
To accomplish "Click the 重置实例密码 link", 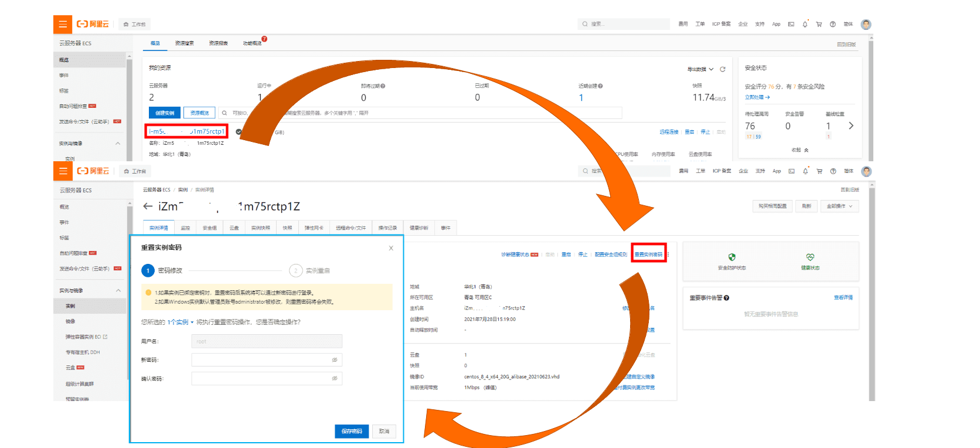I will (x=648, y=254).
